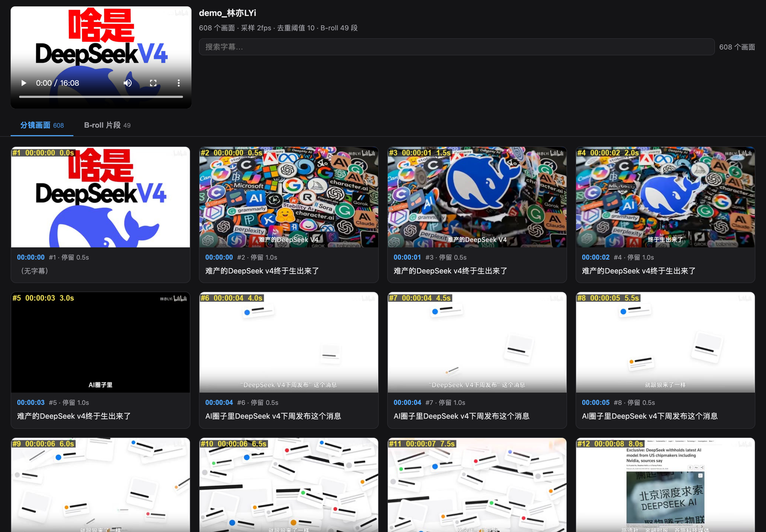Open frame #5 black AI圈子里 thumbnail
766x532 pixels.
coord(100,342)
